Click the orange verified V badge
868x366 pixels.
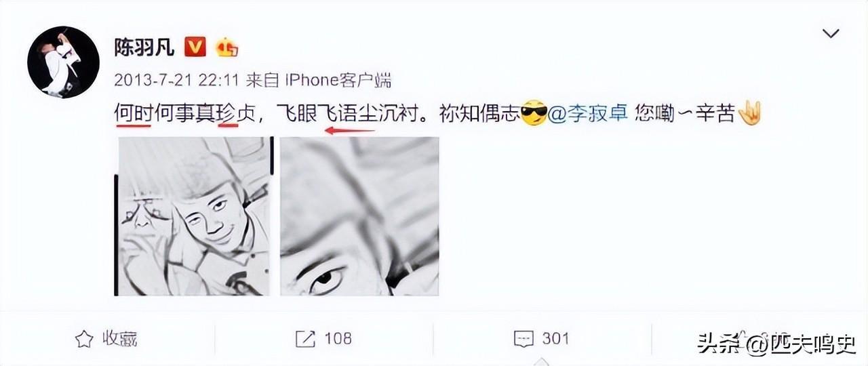coord(195,47)
